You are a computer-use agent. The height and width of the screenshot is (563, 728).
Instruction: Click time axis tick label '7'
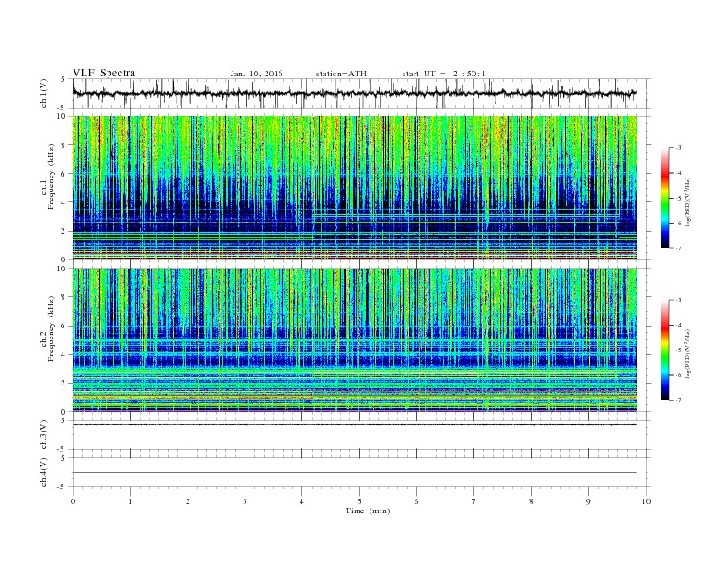point(474,501)
